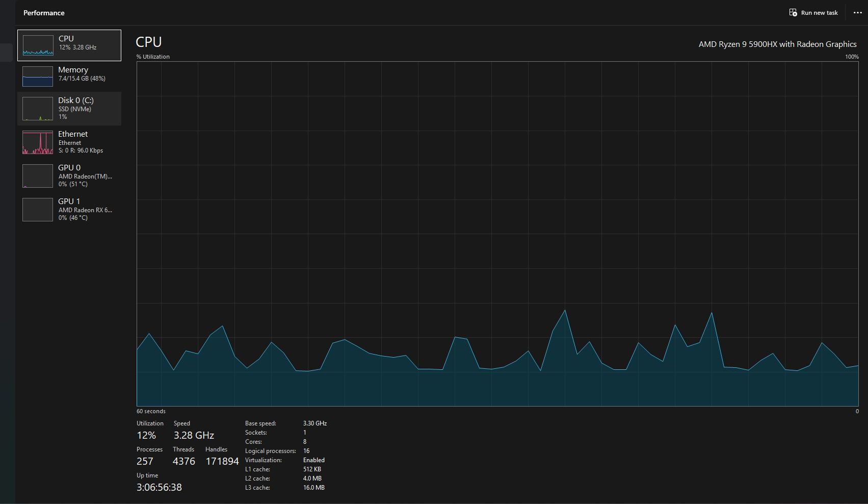Open the CPU performance entry label

(x=66, y=38)
